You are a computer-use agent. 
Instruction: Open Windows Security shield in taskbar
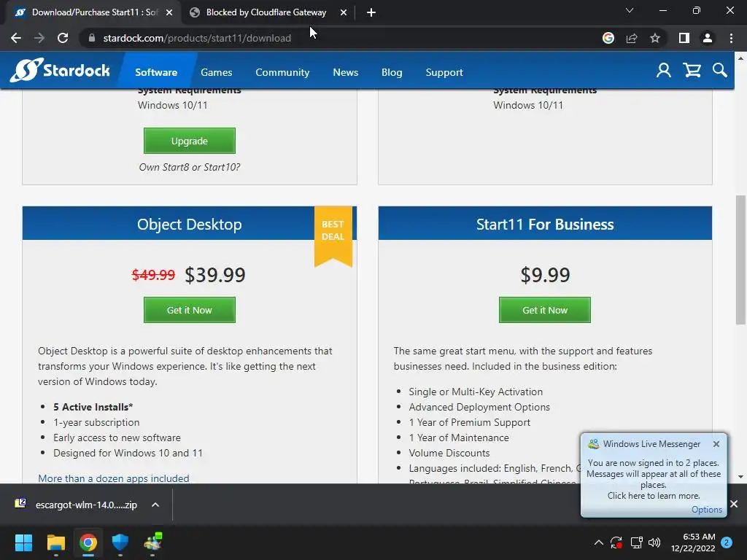click(x=120, y=542)
